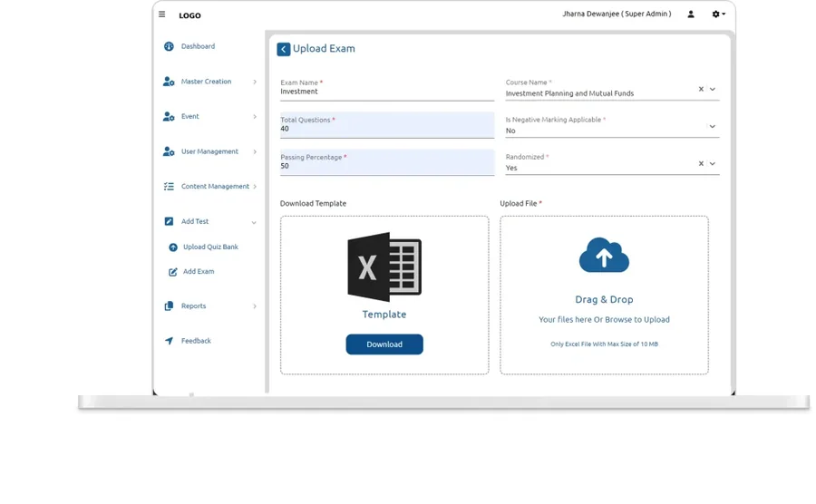Click the Total Questions input field
816x504 pixels.
pyautogui.click(x=387, y=125)
